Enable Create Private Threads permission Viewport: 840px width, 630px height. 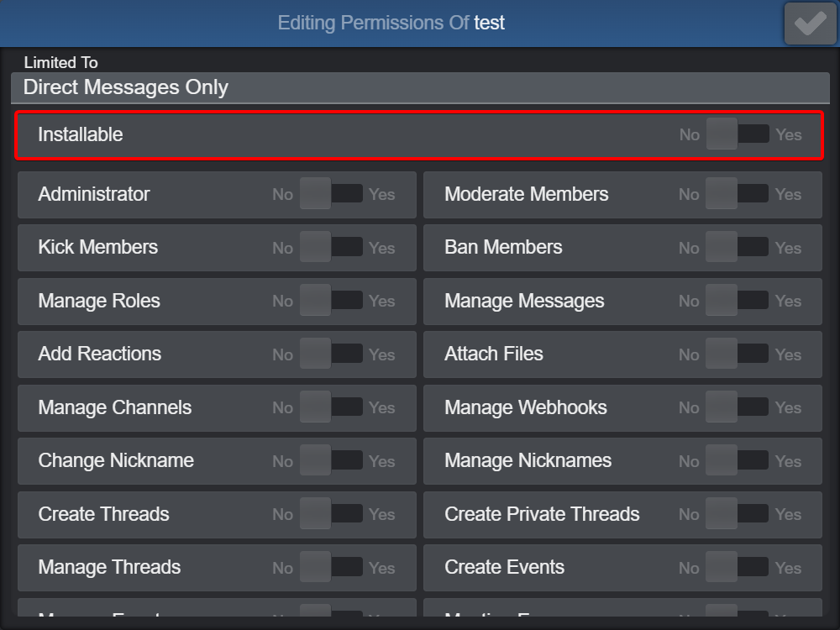[738, 514]
